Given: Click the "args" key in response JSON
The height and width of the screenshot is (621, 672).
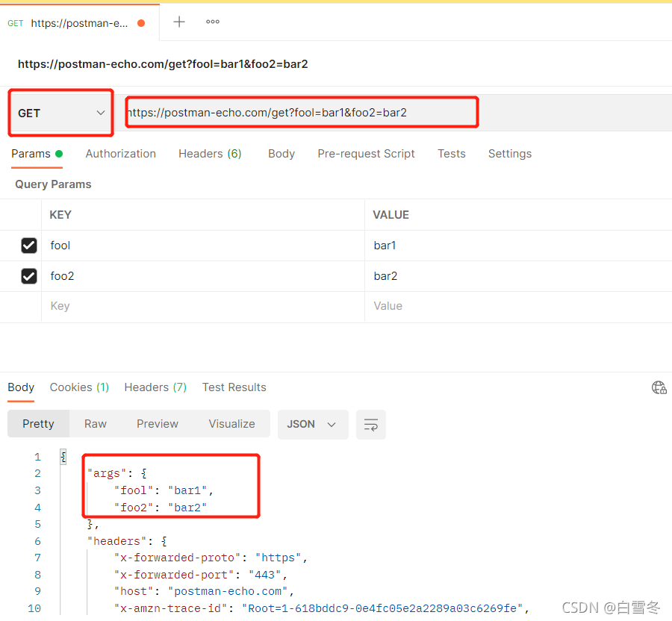Looking at the screenshot, I should point(107,473).
